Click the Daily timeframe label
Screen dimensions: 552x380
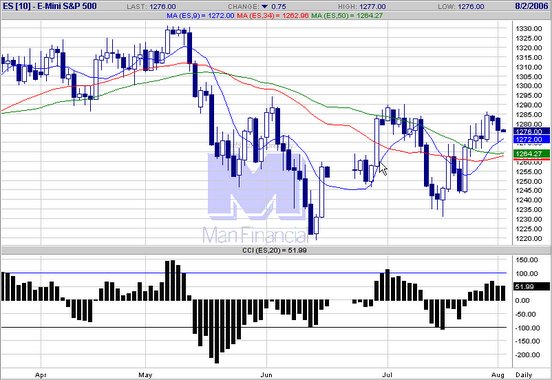pos(523,375)
